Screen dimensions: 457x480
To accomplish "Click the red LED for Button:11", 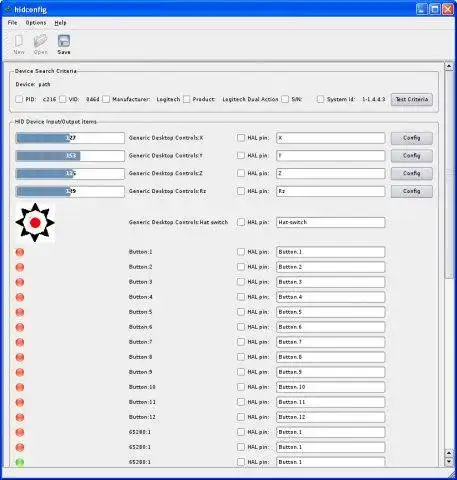I will click(20, 402).
